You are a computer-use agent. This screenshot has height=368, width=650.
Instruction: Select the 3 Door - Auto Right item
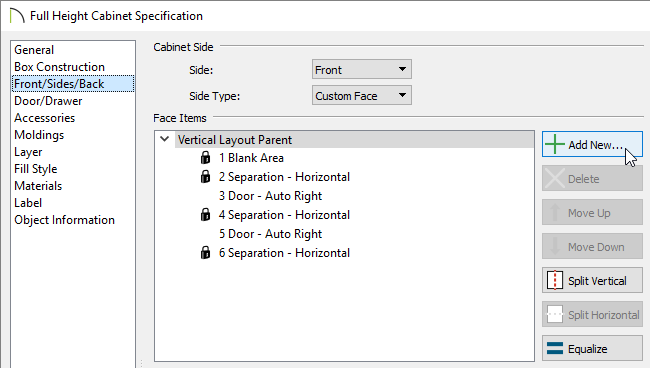[x=270, y=196]
